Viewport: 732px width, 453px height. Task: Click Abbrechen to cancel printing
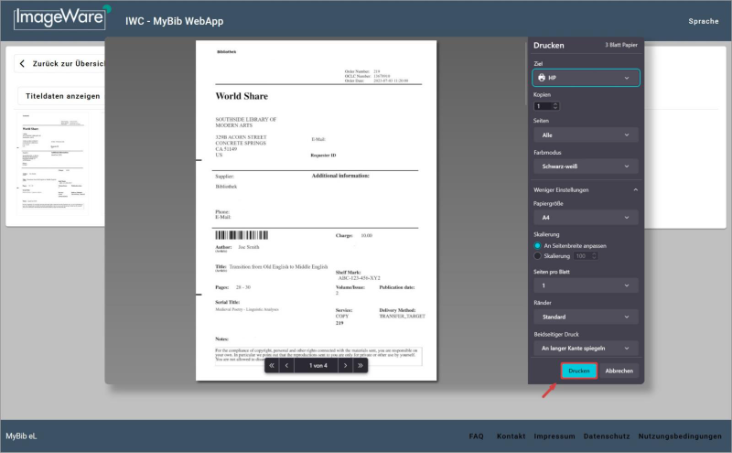(619, 371)
